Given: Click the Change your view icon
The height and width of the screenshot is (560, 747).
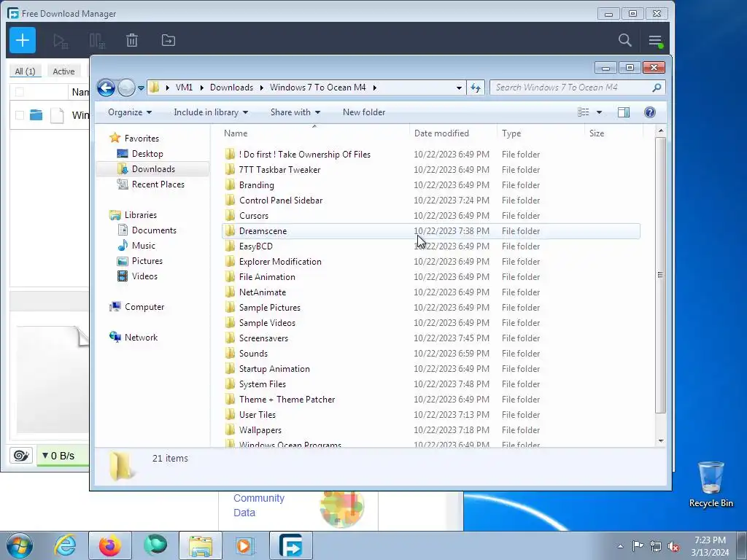Looking at the screenshot, I should [584, 112].
